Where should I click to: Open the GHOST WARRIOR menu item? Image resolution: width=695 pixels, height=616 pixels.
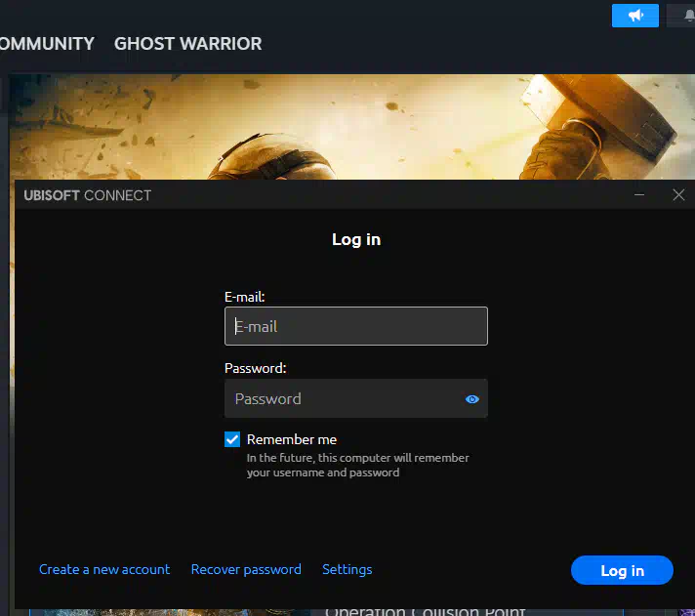click(x=187, y=44)
